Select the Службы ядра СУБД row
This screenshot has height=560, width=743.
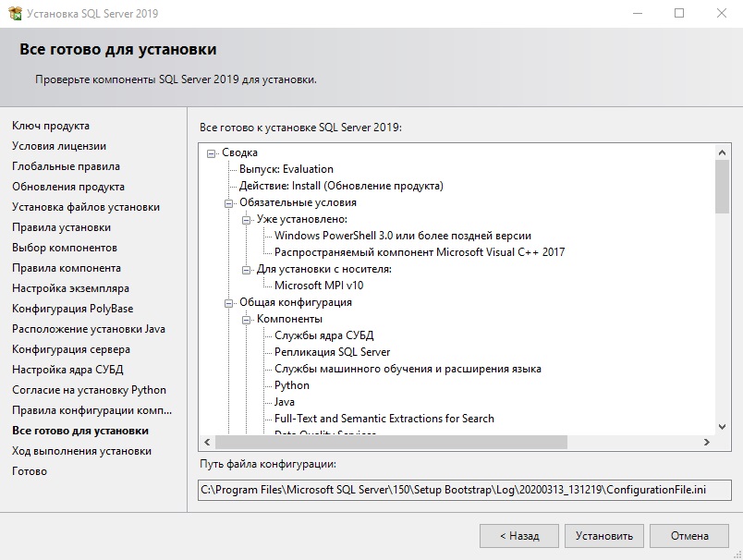tap(324, 335)
